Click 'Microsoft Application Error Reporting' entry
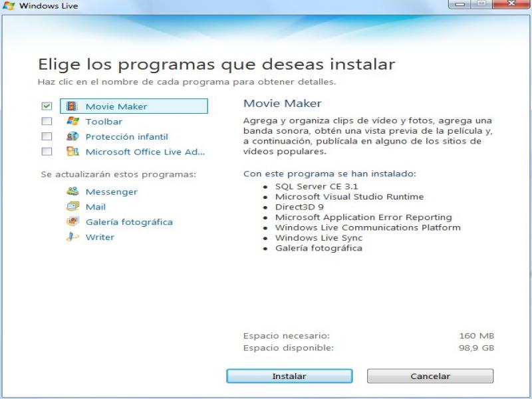 pos(363,217)
